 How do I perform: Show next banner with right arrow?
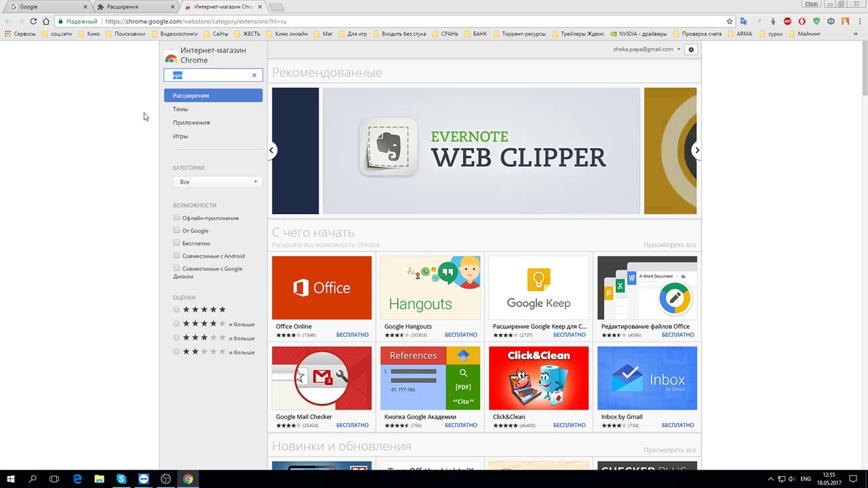pyautogui.click(x=696, y=150)
